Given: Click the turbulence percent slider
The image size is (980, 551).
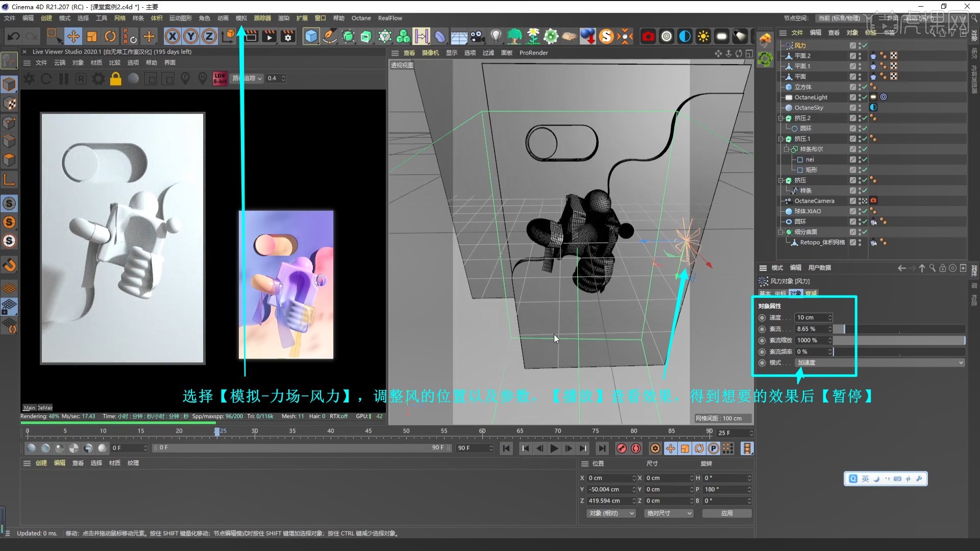Looking at the screenshot, I should tap(898, 329).
